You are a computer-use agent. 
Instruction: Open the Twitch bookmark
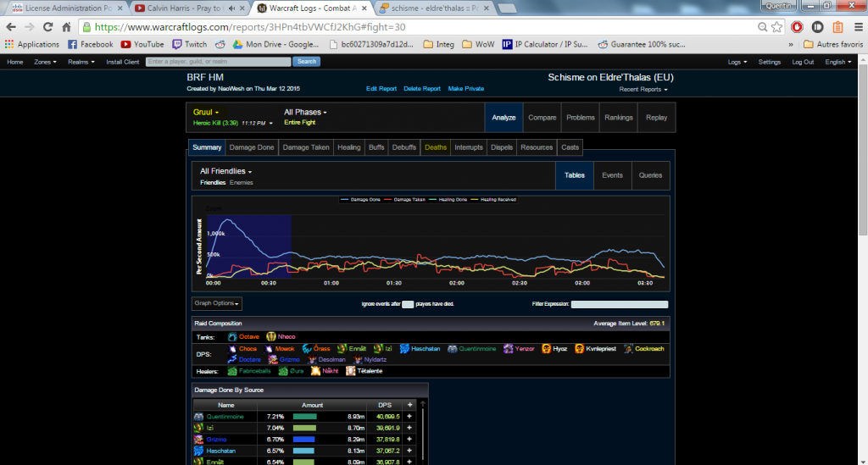coord(189,44)
